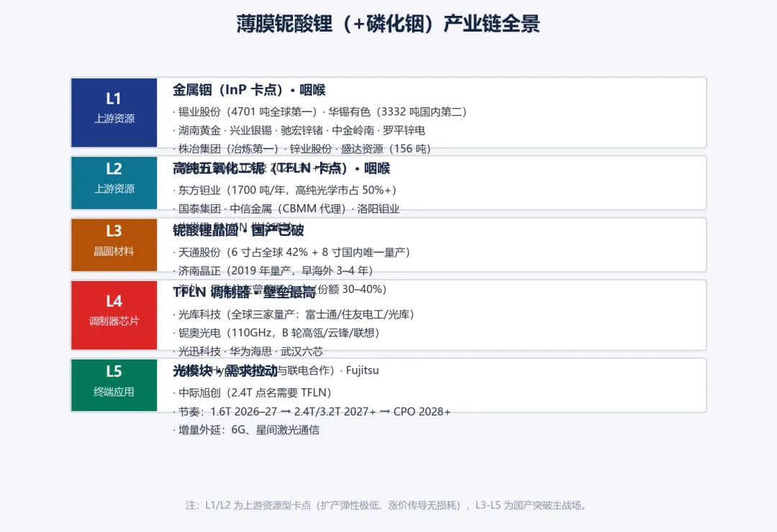Click heading TFLN 调制器 • 壁垒最高

(x=245, y=293)
